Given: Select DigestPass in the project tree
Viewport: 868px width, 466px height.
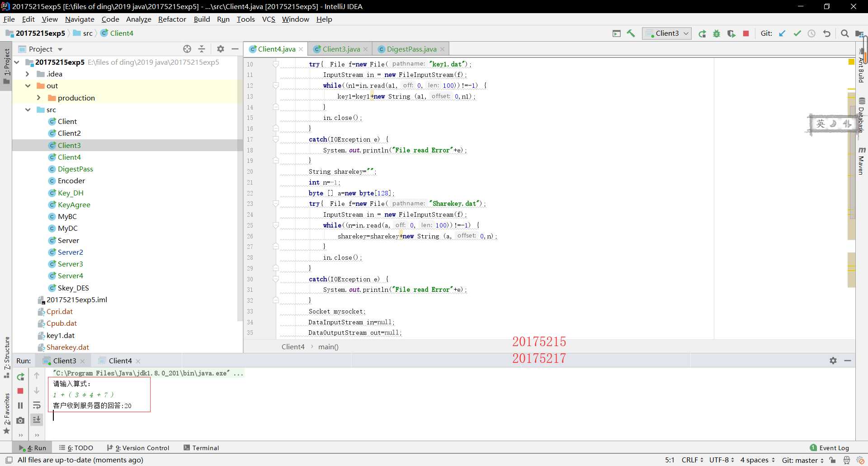Looking at the screenshot, I should tap(75, 169).
